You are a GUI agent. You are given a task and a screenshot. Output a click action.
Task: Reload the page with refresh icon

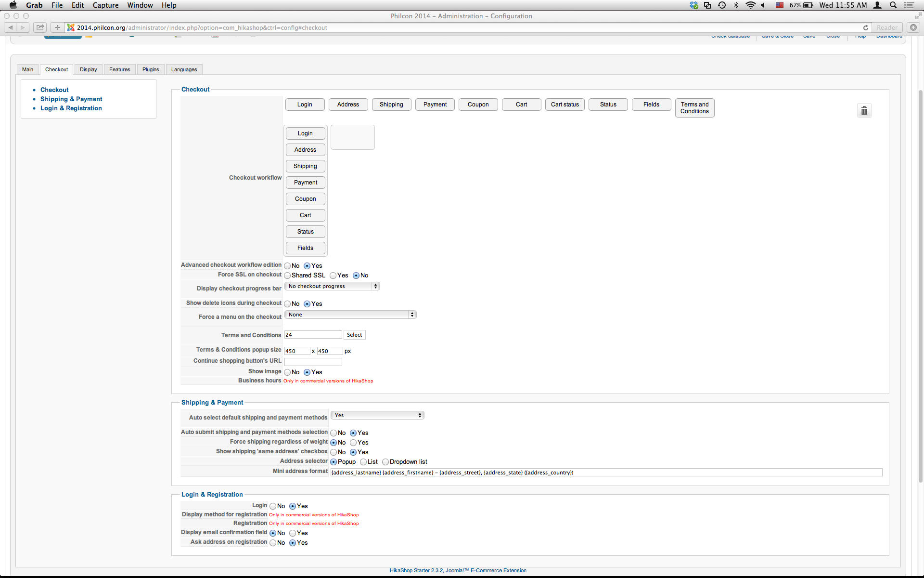click(865, 27)
